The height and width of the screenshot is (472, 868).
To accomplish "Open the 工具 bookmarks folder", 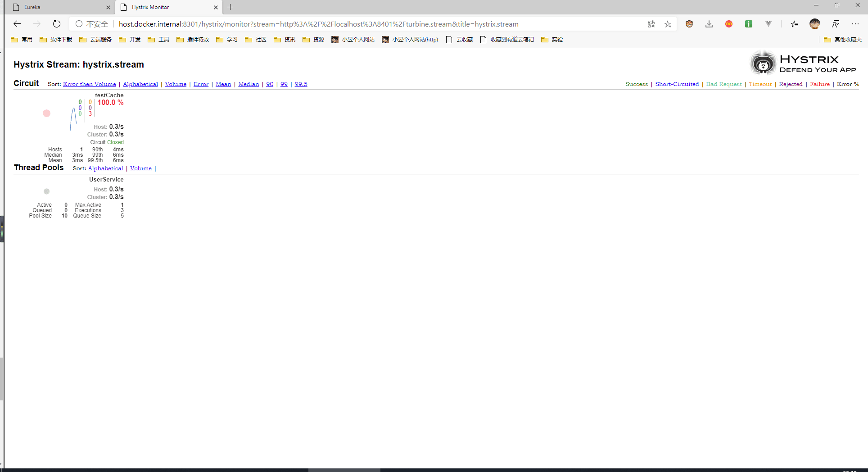I will pos(158,40).
